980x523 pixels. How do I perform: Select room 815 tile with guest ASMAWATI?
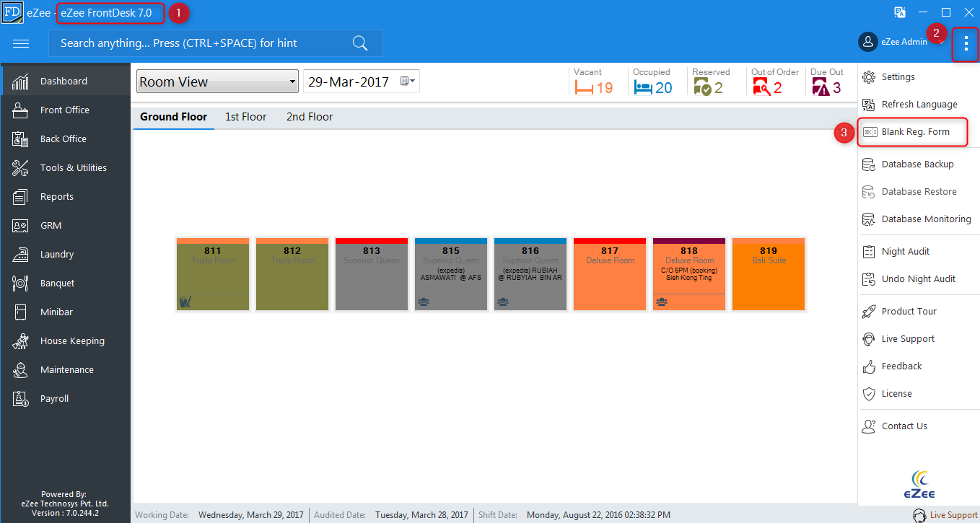coord(451,274)
